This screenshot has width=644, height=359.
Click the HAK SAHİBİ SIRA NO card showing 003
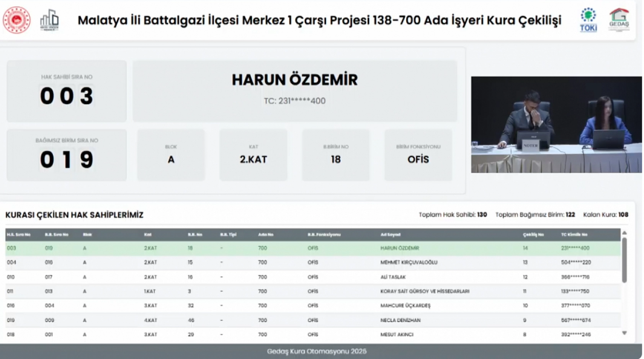tap(67, 90)
